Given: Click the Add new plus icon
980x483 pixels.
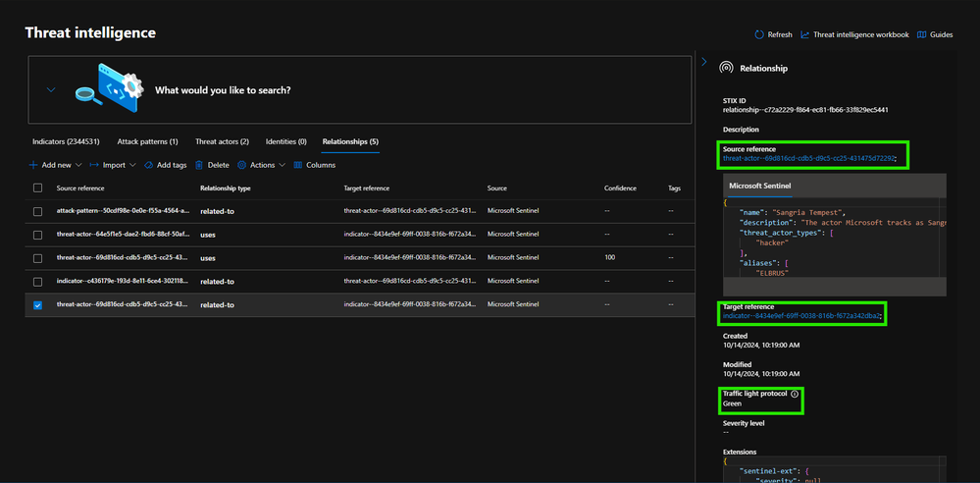Looking at the screenshot, I should 33,165.
